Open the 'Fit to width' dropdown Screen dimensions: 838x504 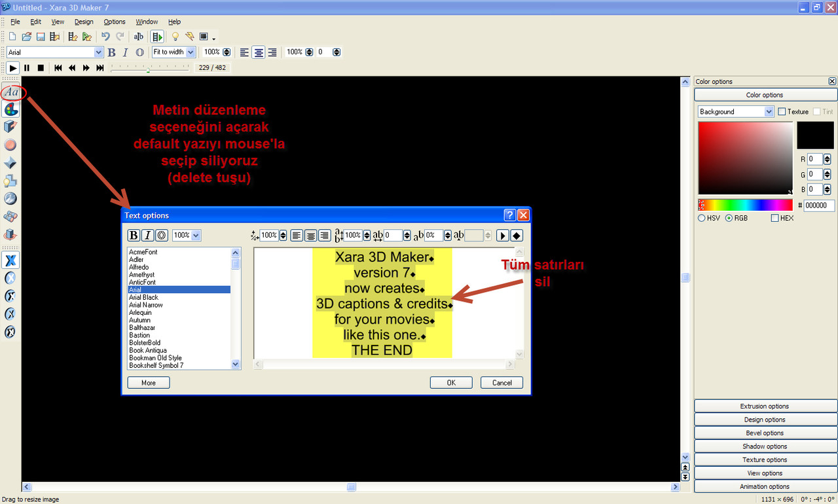pos(191,52)
